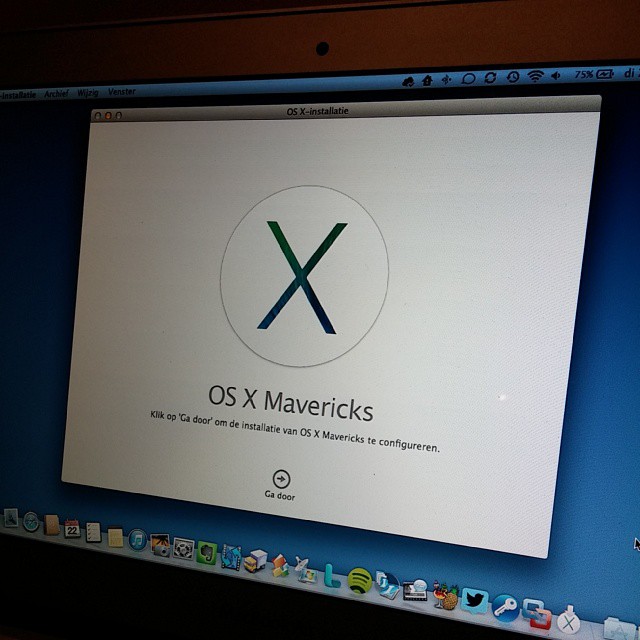
Task: Open the teal letter L app icon
Action: coord(332,576)
